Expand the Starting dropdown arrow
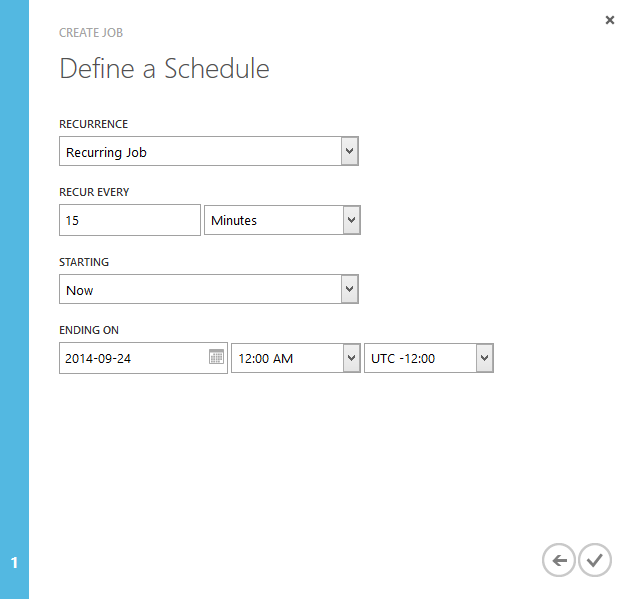The image size is (628, 599). pos(349,289)
